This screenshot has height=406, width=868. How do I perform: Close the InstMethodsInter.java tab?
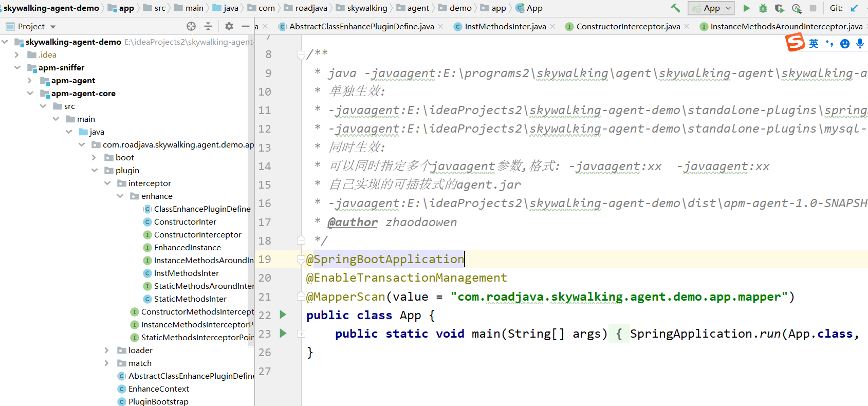pos(552,26)
